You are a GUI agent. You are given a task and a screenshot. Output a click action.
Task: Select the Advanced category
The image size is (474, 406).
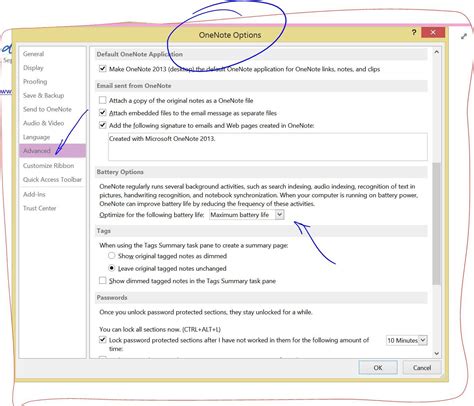click(x=52, y=151)
